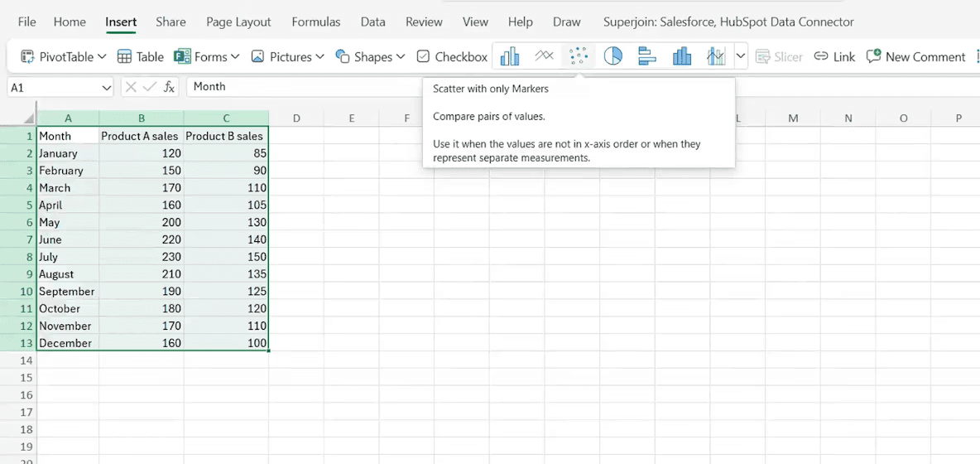Confirm entry with checkmark icon
980x464 pixels.
pos(149,87)
